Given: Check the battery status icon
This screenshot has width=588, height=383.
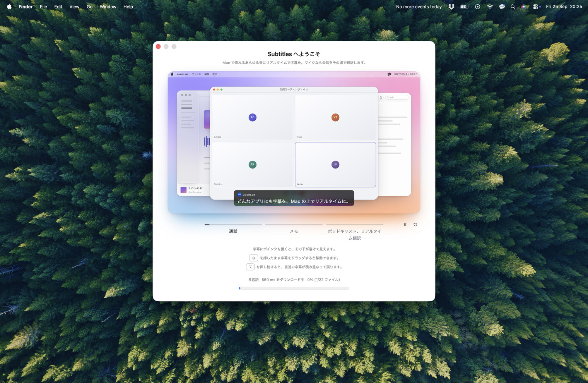Looking at the screenshot, I should click(464, 7).
